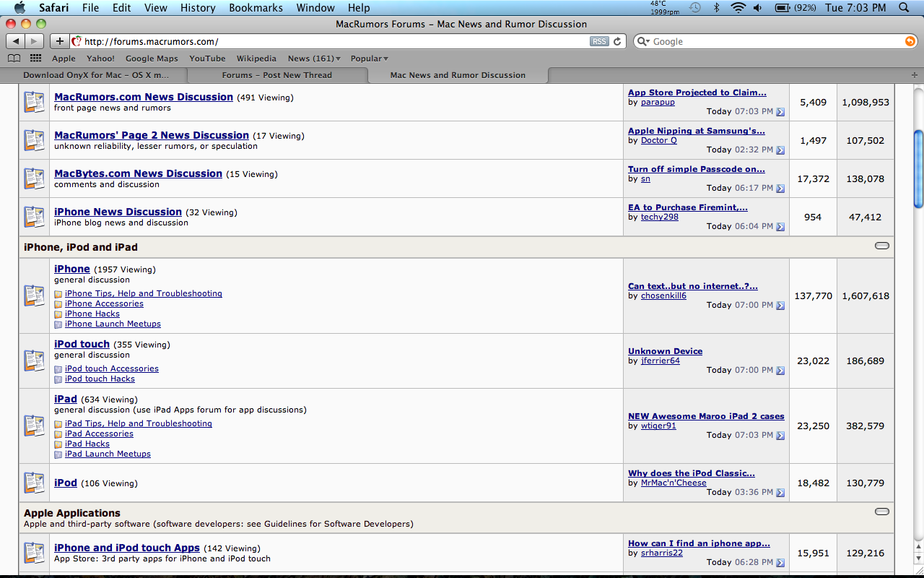Open Spotlight search magnifier icon
This screenshot has height=578, width=924.
[x=905, y=8]
